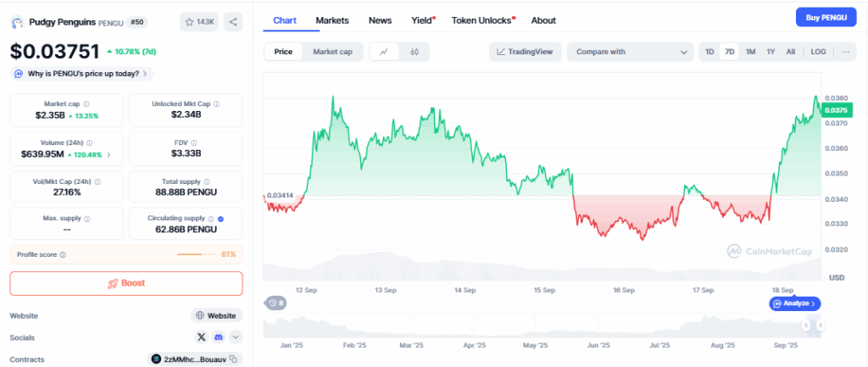
Task: Expand Volume (24h) details arrow
Action: coord(108,155)
